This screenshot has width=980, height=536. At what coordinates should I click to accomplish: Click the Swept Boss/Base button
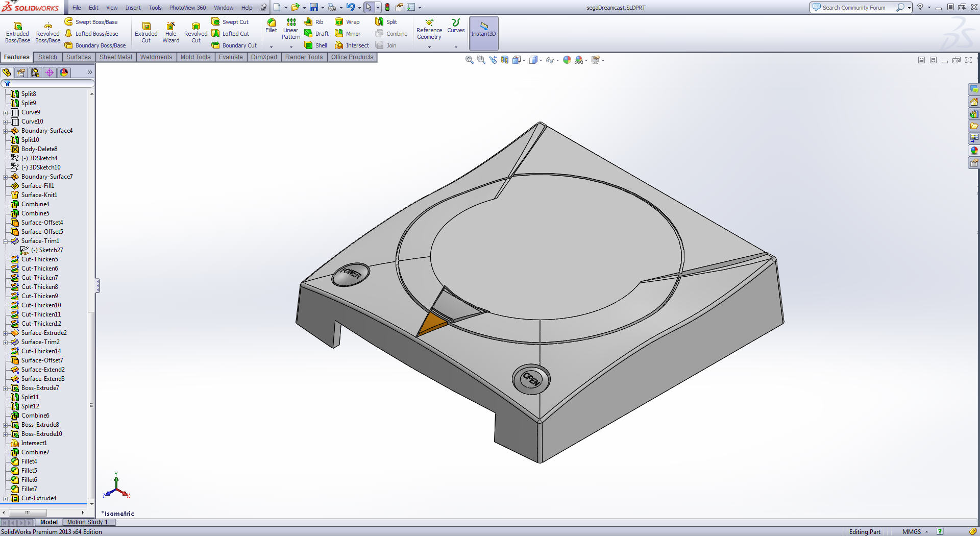(91, 22)
